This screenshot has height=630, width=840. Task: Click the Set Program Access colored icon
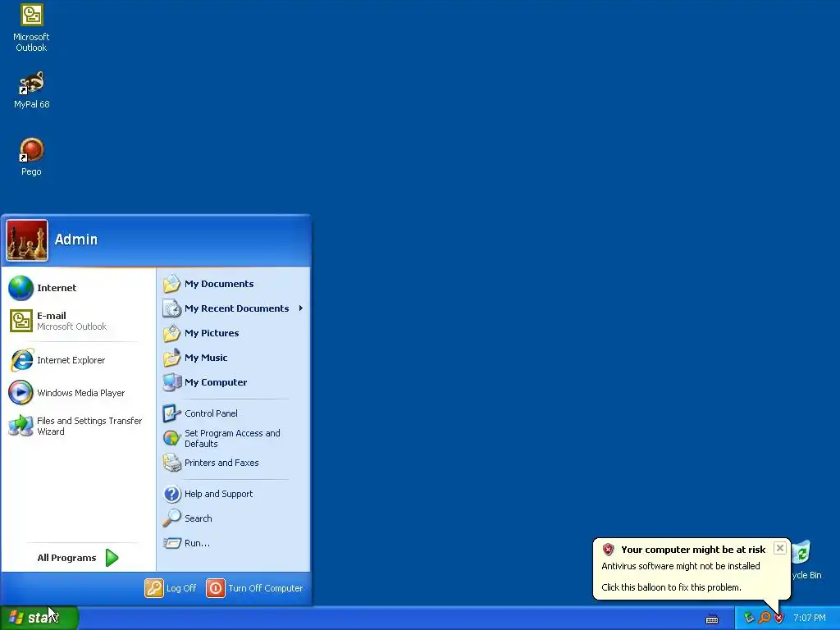pos(172,438)
